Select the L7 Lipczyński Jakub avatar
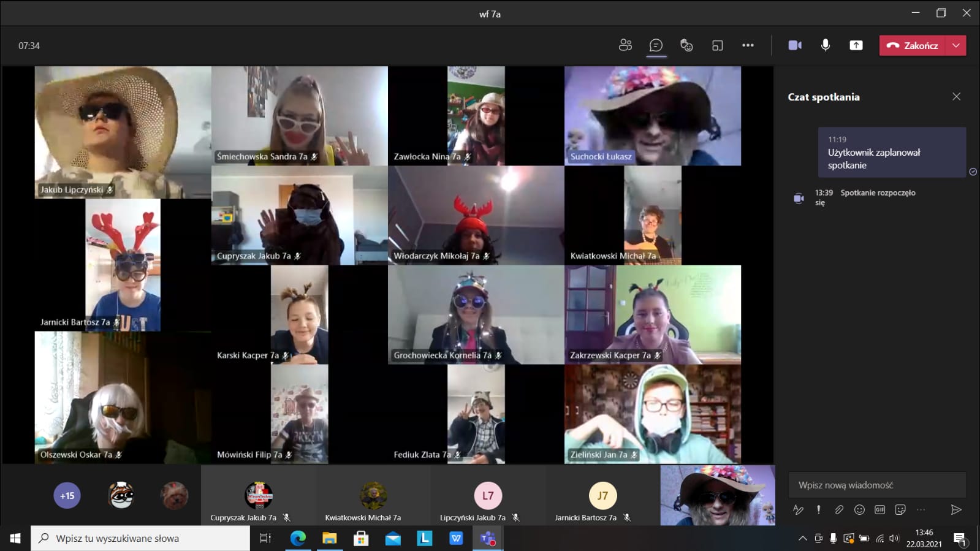 [488, 496]
